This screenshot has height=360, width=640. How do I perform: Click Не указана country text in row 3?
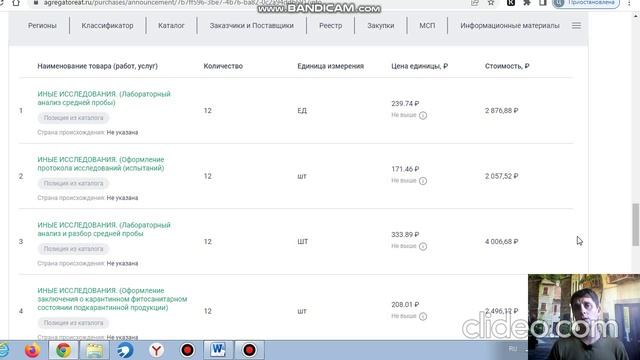(122, 263)
